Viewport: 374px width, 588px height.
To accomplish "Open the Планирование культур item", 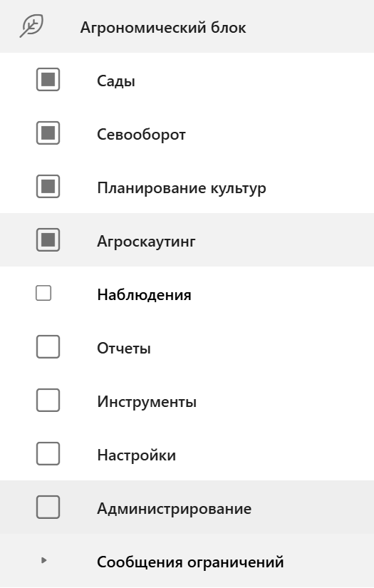I will pos(182,188).
